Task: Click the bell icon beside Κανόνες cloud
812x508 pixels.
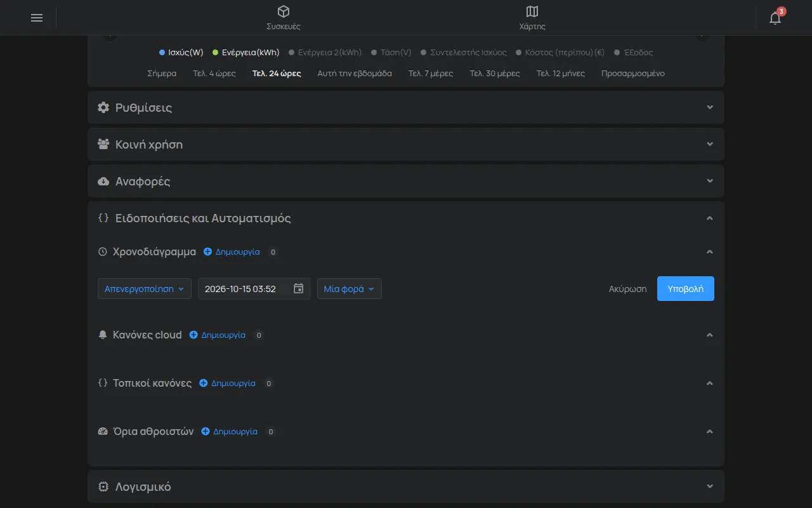Action: [x=103, y=335]
